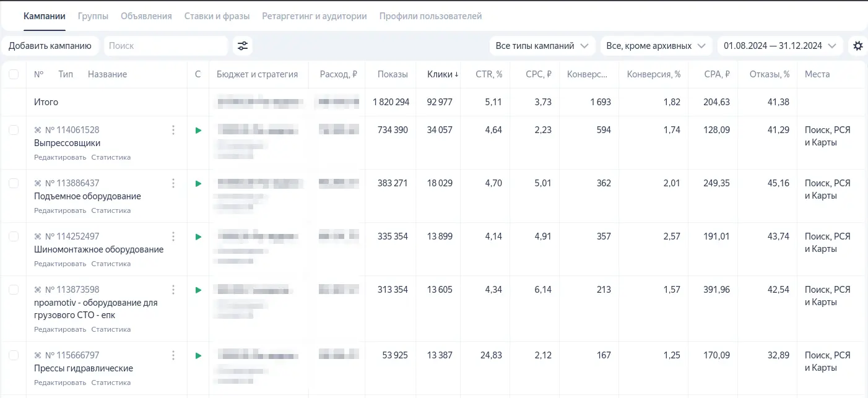Check the box for Прессы гидравлические campaign
Screen dimensions: 868x398
[14, 355]
